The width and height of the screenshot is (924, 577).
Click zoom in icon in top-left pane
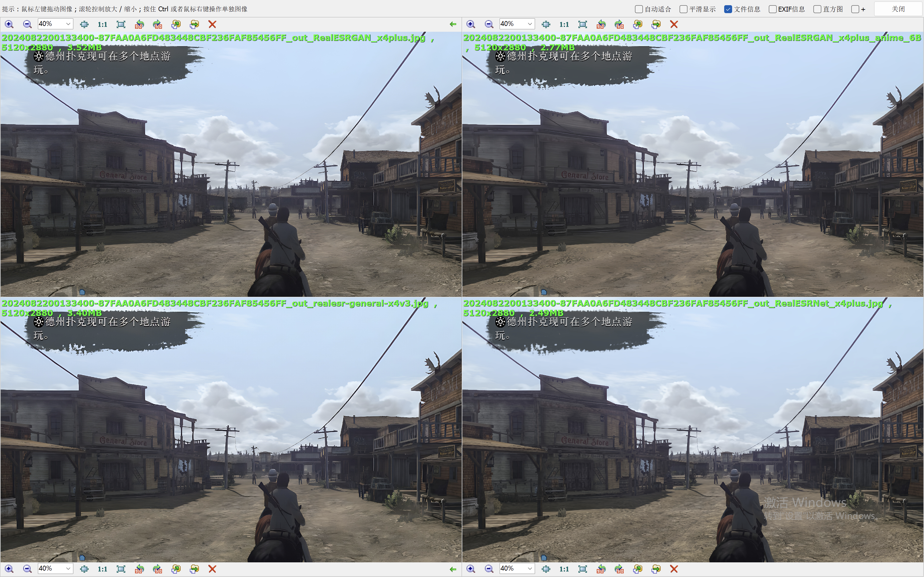[x=9, y=24]
